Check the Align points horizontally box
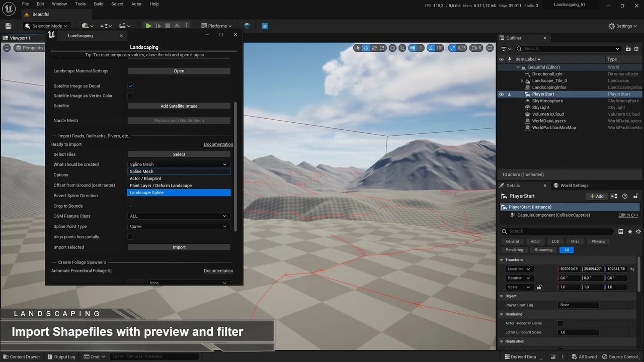 (x=130, y=237)
